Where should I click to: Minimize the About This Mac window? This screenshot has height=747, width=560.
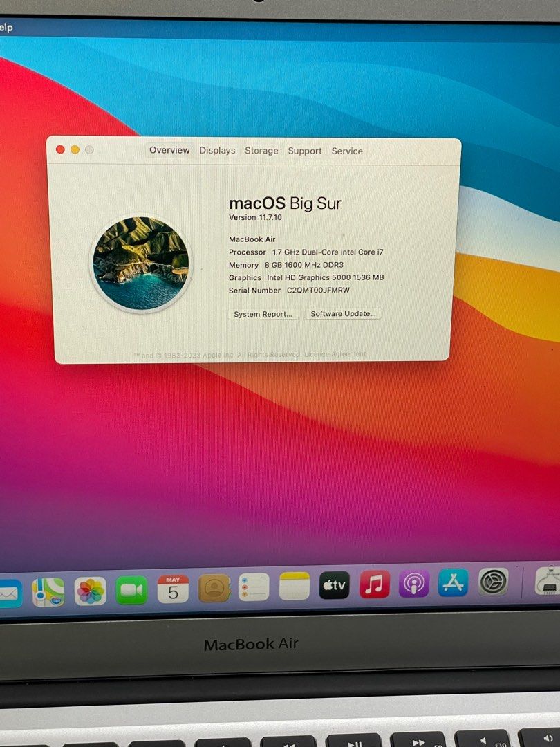[x=75, y=149]
